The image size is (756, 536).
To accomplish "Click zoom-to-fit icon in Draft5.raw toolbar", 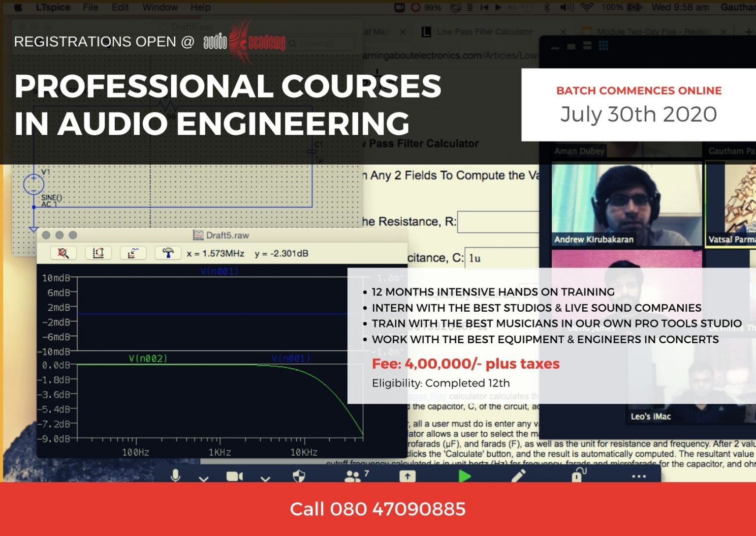I will coord(98,253).
